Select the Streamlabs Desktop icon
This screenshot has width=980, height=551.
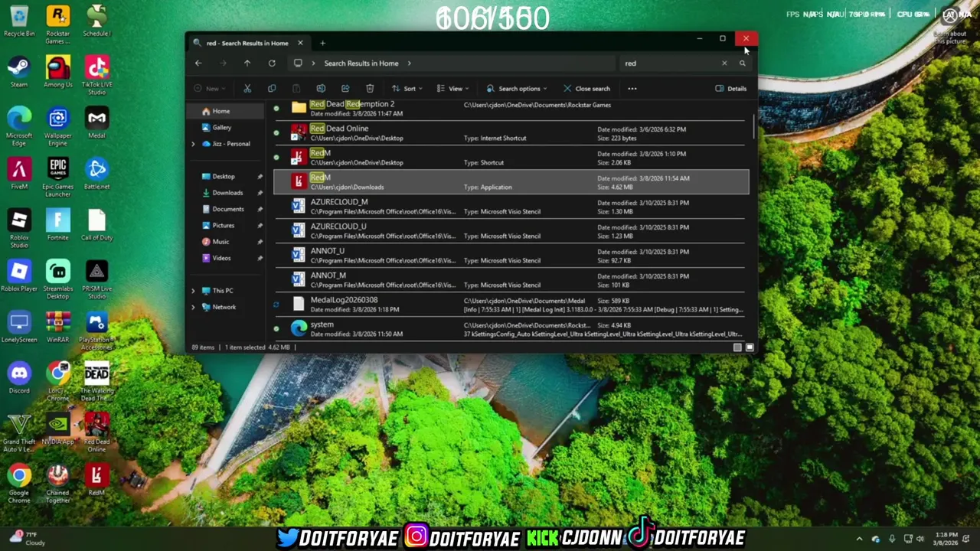57,279
